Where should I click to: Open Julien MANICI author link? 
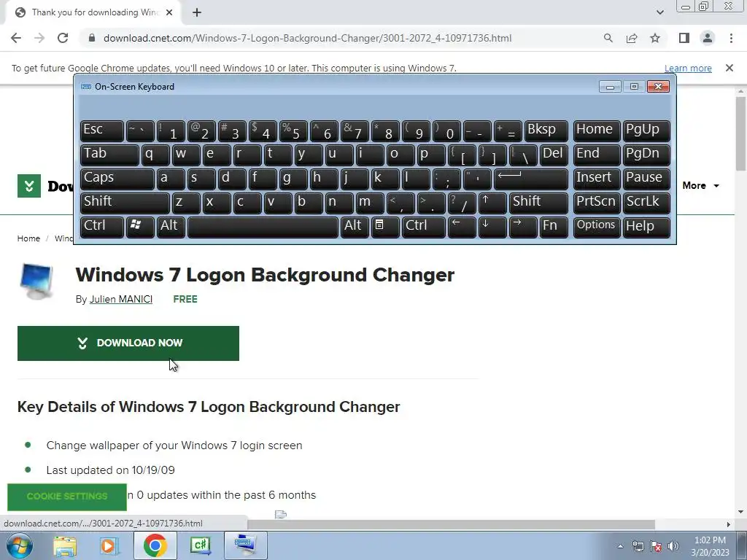[x=121, y=299]
